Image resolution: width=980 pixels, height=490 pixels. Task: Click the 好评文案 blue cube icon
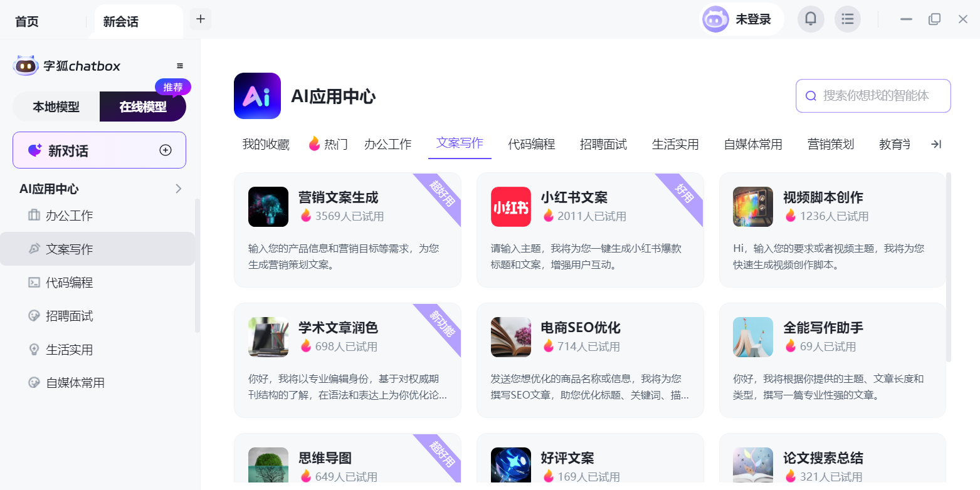click(511, 465)
